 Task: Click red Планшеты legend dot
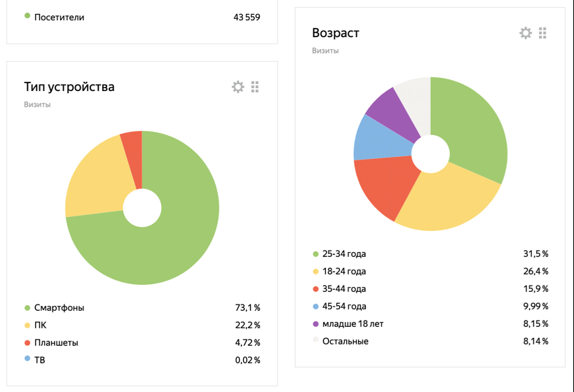[x=27, y=342]
